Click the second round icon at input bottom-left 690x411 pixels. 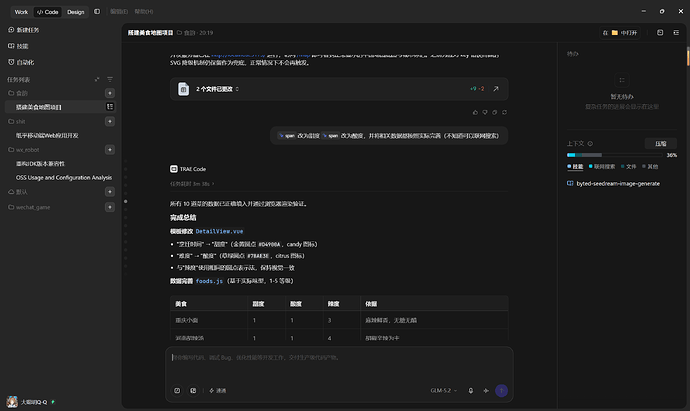tap(193, 391)
